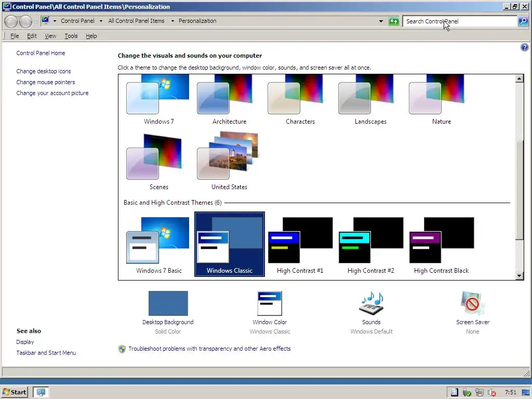This screenshot has height=399, width=532.
Task: Open Taskbar and Start Menu link
Action: (x=46, y=353)
